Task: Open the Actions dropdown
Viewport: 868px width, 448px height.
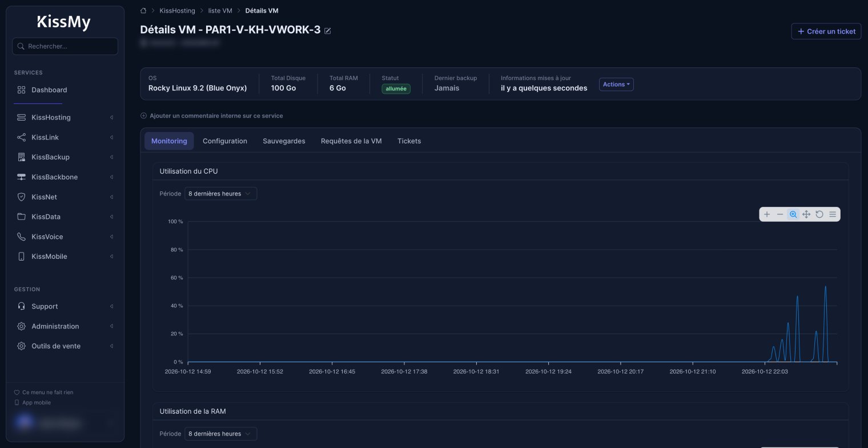Action: 616,85
